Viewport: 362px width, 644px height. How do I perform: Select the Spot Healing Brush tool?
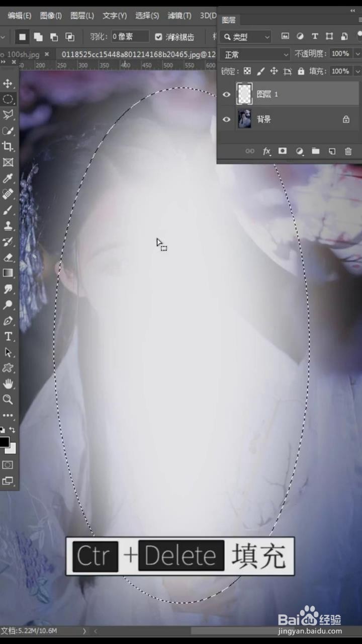pyautogui.click(x=8, y=194)
